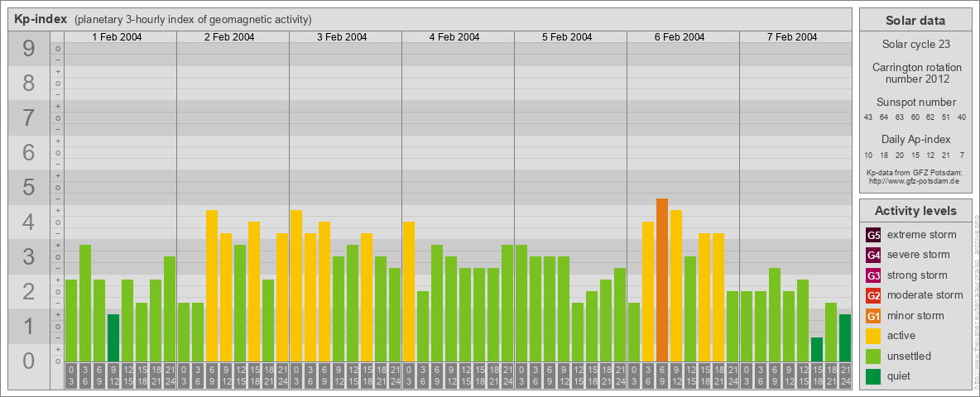Image resolution: width=980 pixels, height=397 pixels.
Task: Click sunspot number value 43
Action: [868, 117]
